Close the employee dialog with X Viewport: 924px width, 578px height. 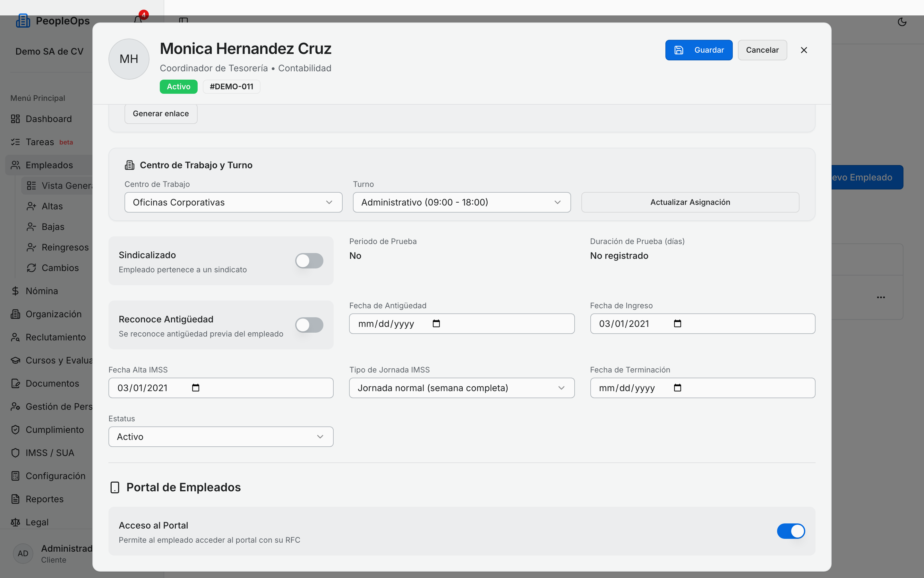804,50
